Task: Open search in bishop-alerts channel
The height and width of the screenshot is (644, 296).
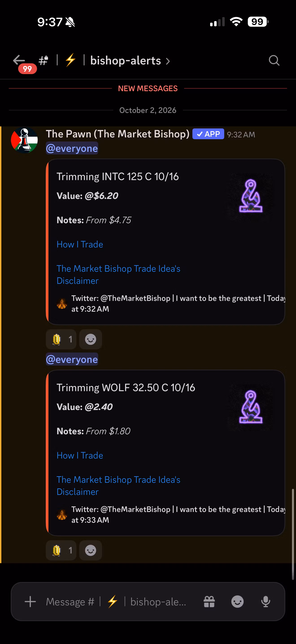Action: point(274,60)
